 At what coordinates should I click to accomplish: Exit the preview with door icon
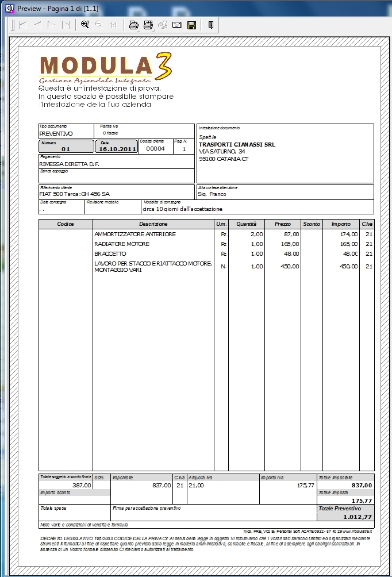tap(211, 25)
